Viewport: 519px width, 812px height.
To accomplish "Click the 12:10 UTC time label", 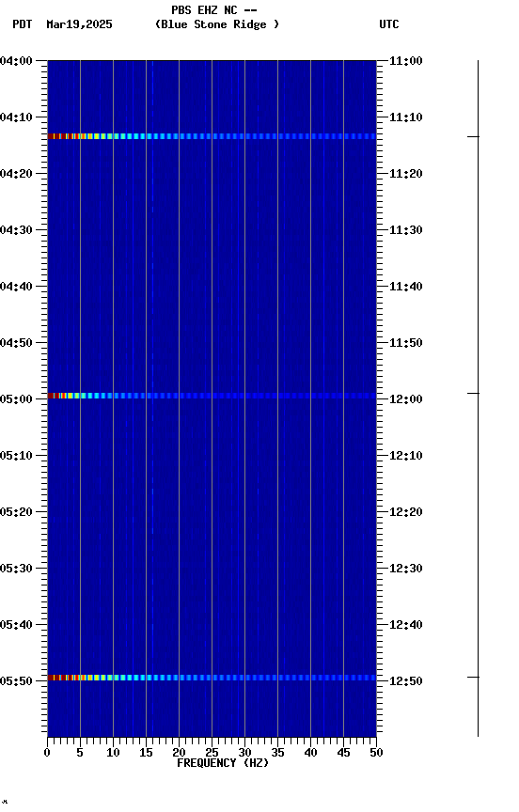I will coord(406,456).
